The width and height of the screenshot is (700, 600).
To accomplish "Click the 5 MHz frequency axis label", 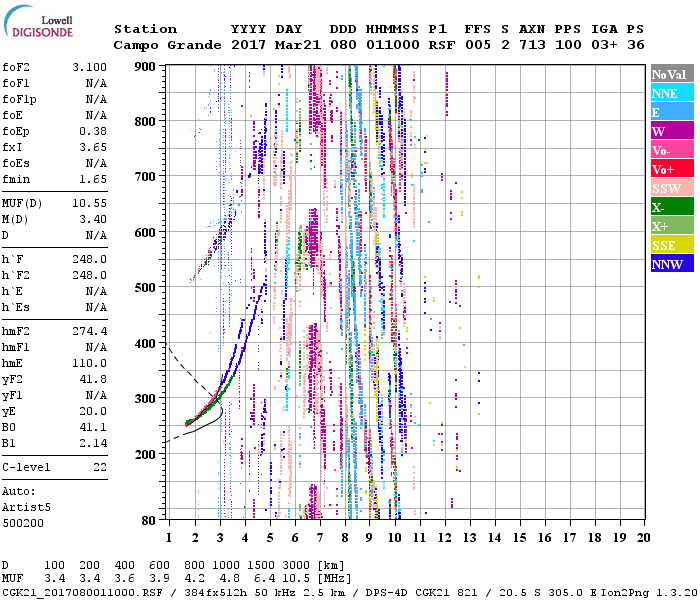I will pos(270,538).
